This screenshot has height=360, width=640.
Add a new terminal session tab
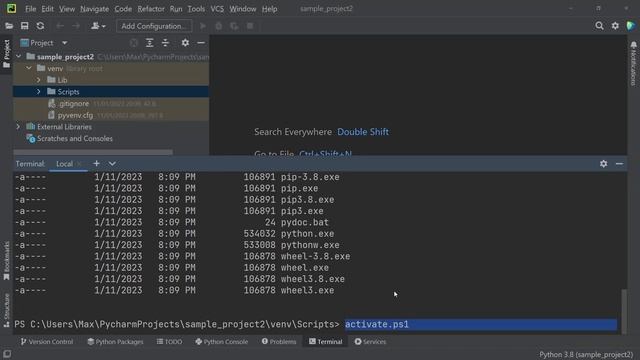point(96,164)
